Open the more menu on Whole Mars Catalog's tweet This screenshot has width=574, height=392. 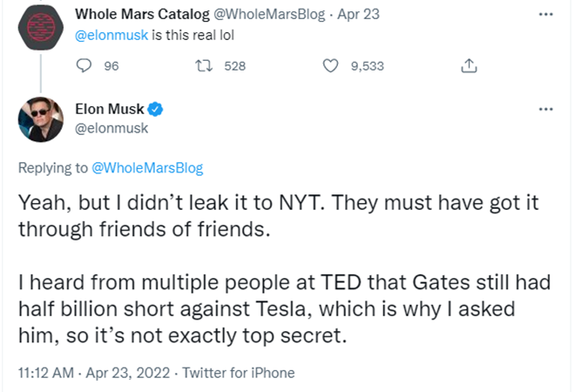click(x=546, y=15)
